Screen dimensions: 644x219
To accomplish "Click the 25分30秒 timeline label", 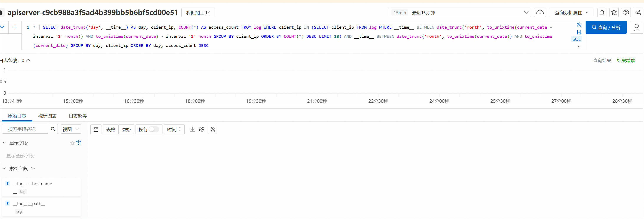I will tap(500, 101).
